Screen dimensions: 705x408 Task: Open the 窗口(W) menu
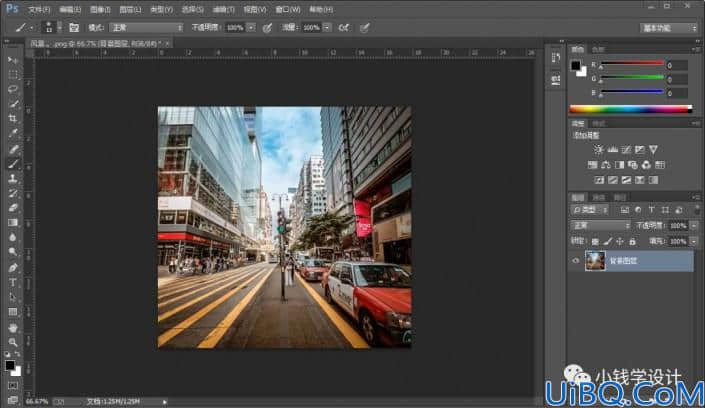click(x=288, y=9)
